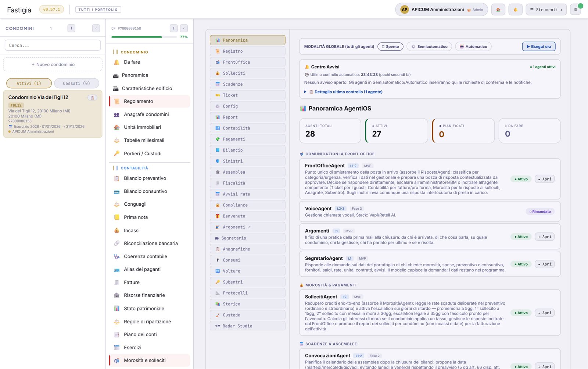This screenshot has width=588, height=369.
Task: Open the Strumenti dropdown menu
Action: point(546,10)
